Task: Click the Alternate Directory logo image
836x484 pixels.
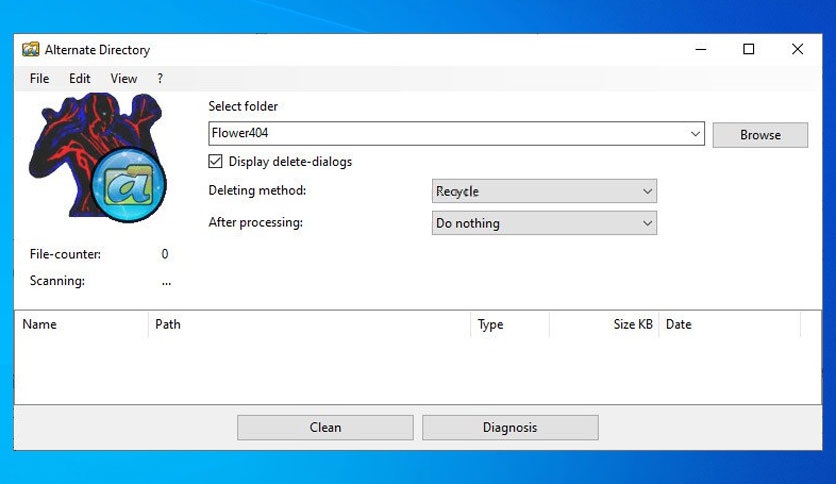Action: [97, 158]
